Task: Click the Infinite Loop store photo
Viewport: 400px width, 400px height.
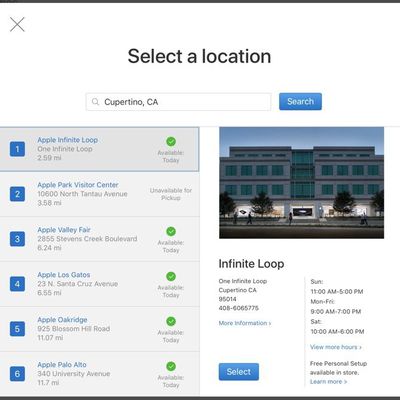Action: pyautogui.click(x=301, y=183)
